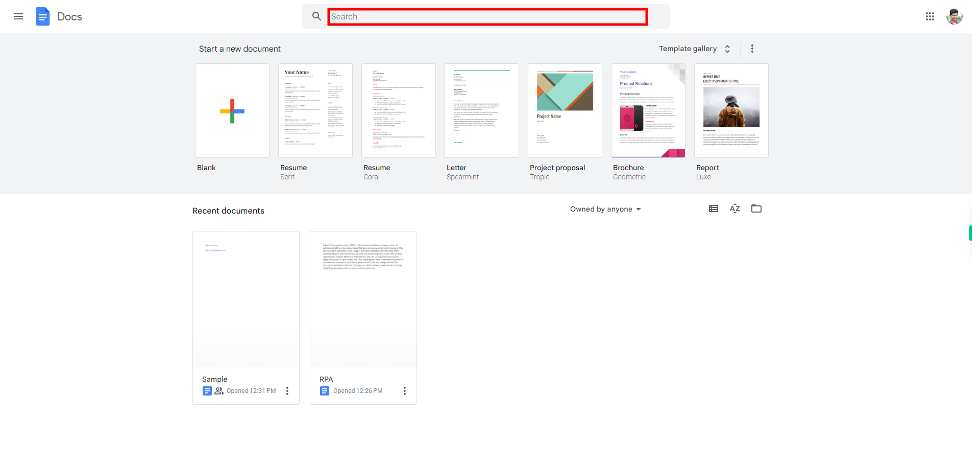Click the shared people icon on Sample
This screenshot has height=466, width=980.
219,391
